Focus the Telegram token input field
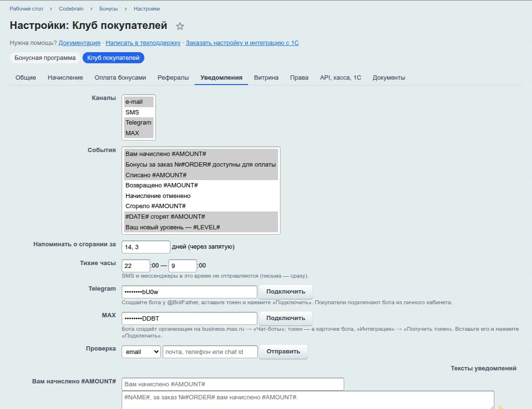532x409 pixels. [189, 292]
